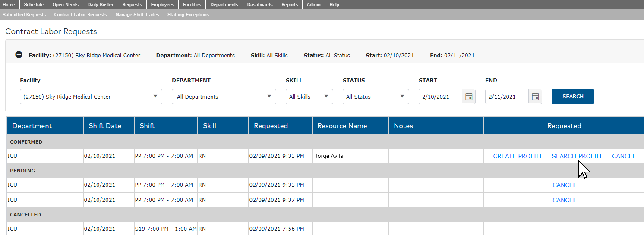Open the Daily Roster menu
The height and width of the screenshot is (235, 644).
pos(101,5)
